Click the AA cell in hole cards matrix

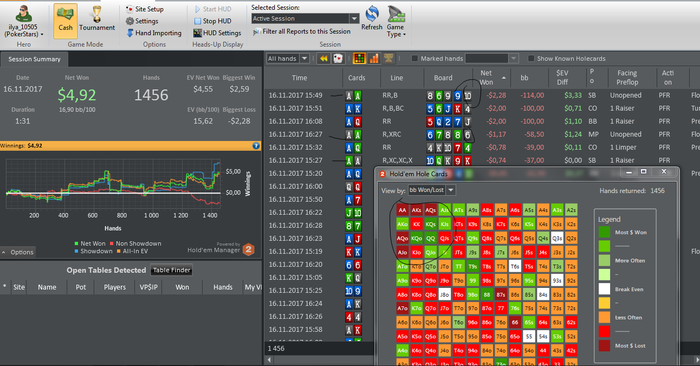click(403, 210)
